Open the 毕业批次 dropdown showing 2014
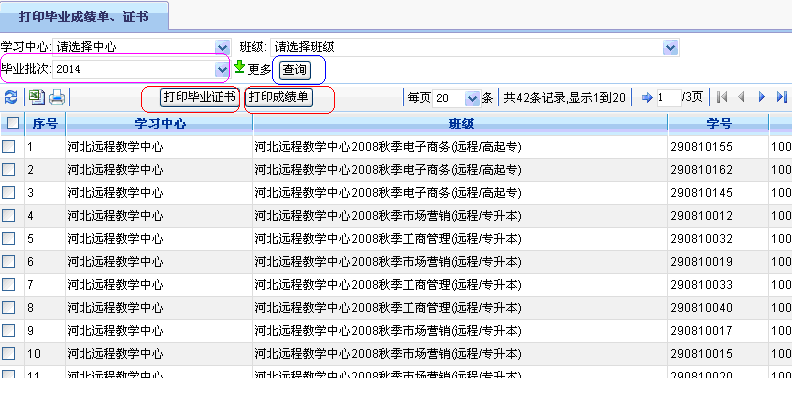Screen dimensions: 792x399 [222, 69]
